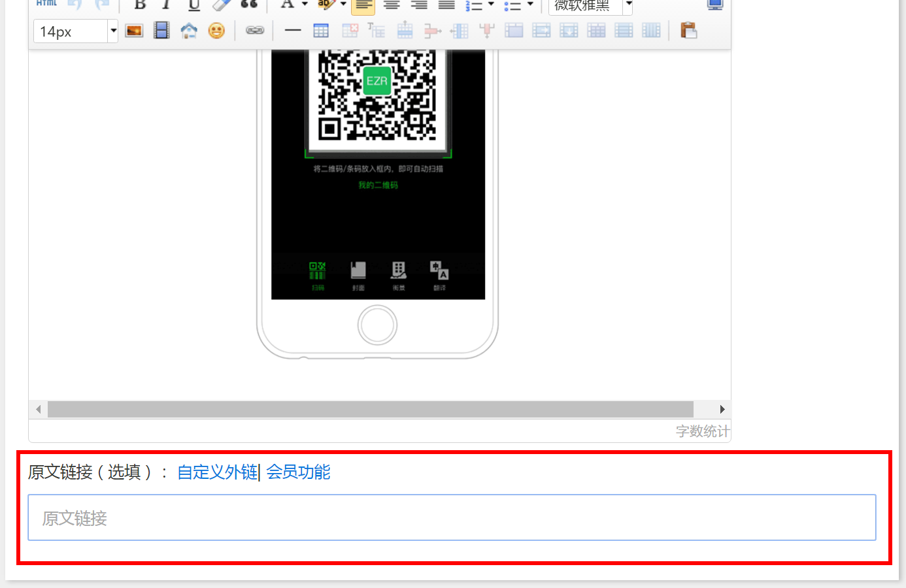
Task: Toggle fullscreen editor monitor icon
Action: [716, 5]
